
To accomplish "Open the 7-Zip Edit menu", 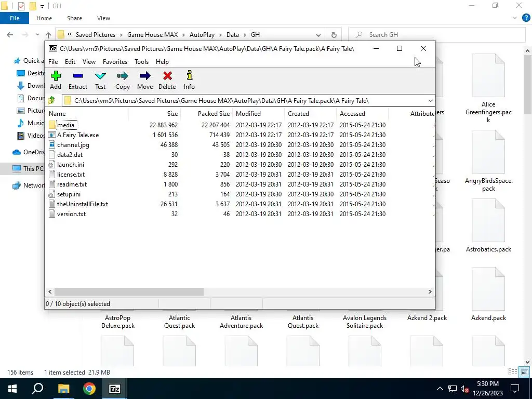I will (70, 62).
